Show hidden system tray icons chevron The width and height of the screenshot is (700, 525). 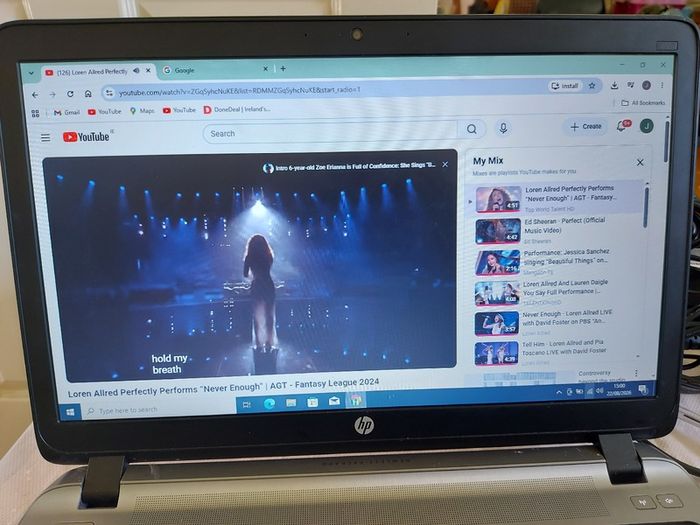click(x=558, y=392)
